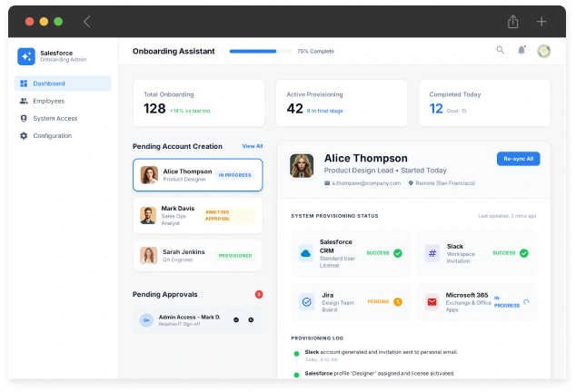576x392 pixels.
Task: Click a.thompson@company.com email address
Action: pos(366,182)
